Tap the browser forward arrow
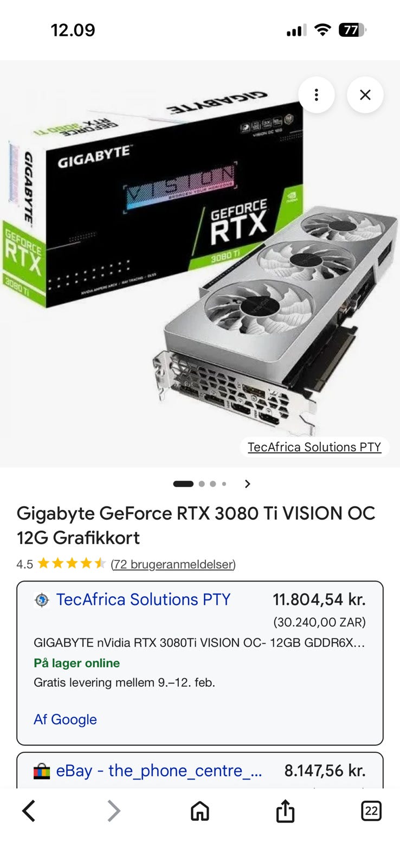The image size is (400, 868). 113,811
